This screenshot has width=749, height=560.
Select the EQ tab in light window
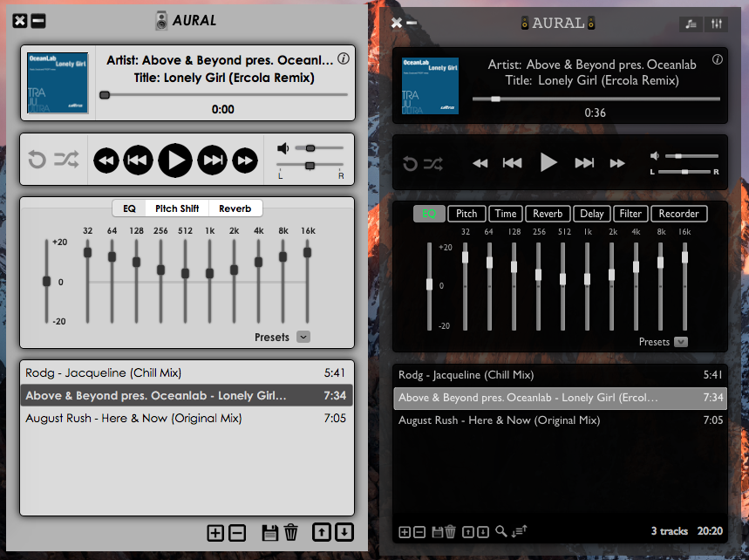coord(129,208)
